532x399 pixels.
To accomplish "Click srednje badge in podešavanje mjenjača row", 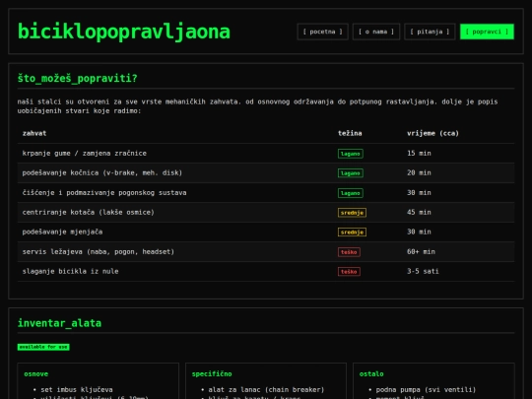I will (352, 233).
